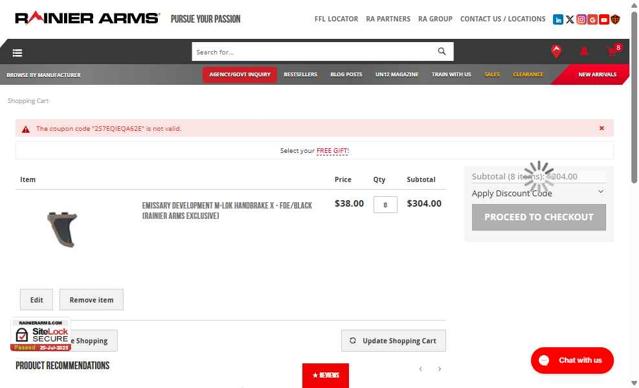Image resolution: width=639 pixels, height=388 pixels.
Task: Click the page vertical scrollbar
Action: click(x=634, y=98)
